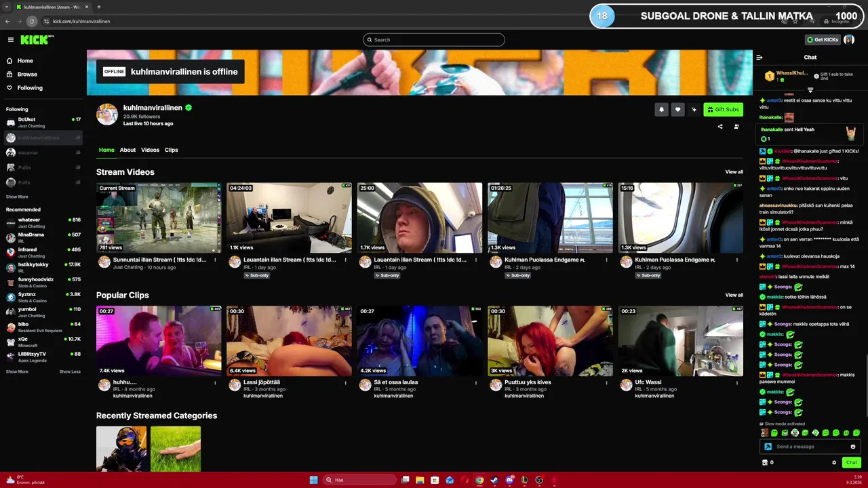Switch to the About tab

click(127, 150)
